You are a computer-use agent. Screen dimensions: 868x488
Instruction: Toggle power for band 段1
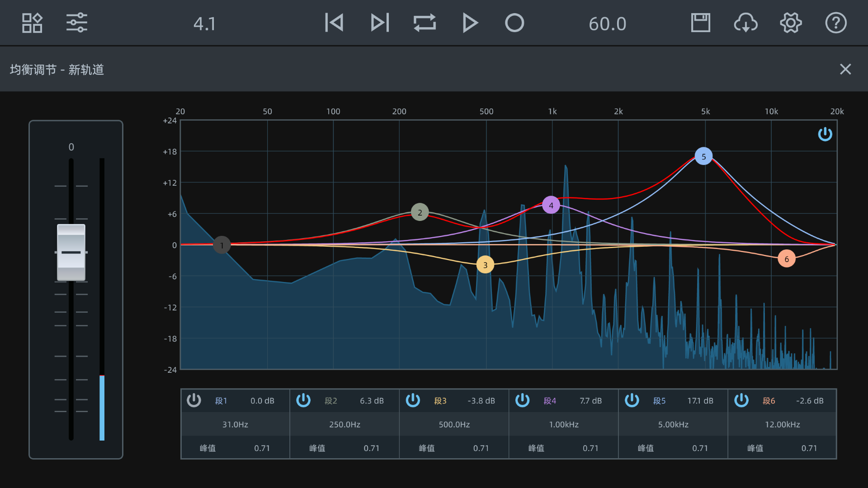[x=194, y=400]
